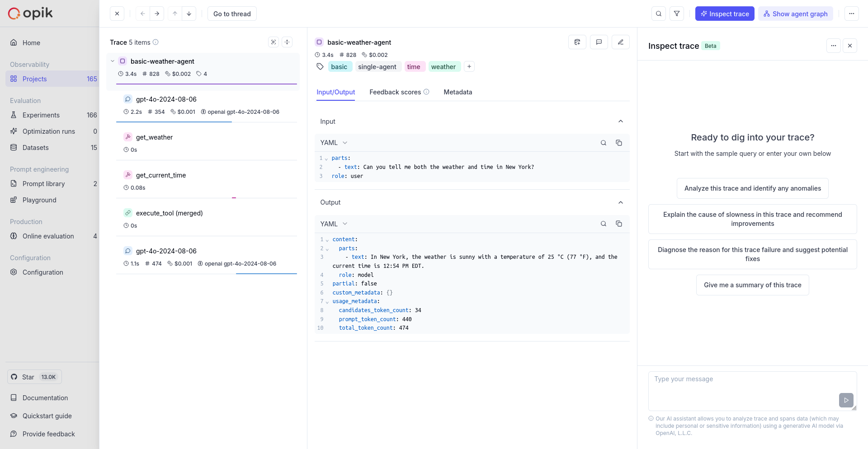Switch to the Feedback scores tab
Screen dimensions: 868x449
click(x=395, y=92)
